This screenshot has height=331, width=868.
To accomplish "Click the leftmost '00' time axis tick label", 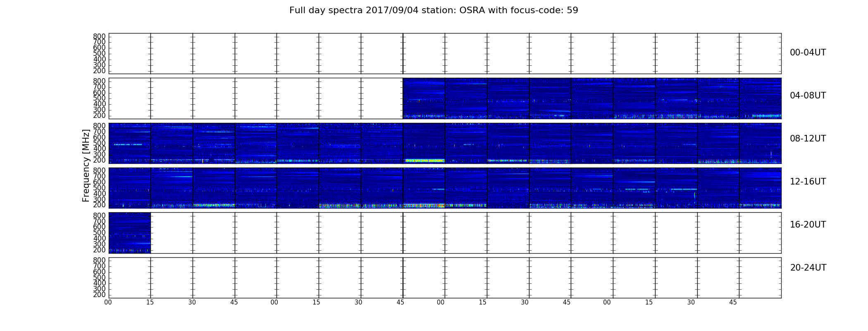I will point(108,302).
